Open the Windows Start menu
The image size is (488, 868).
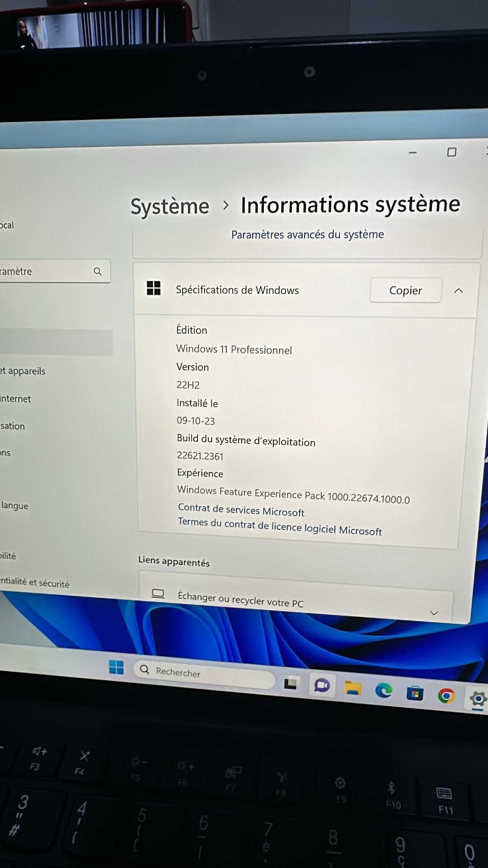pyautogui.click(x=116, y=667)
